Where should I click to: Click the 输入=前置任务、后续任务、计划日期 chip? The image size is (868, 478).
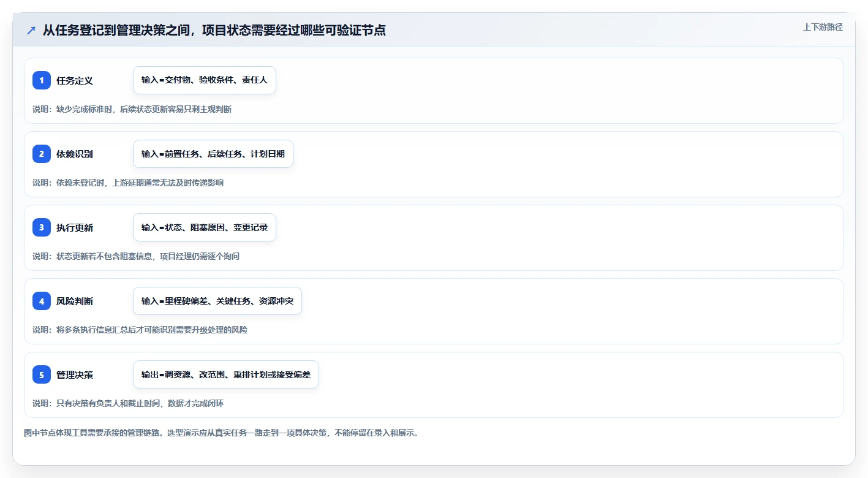click(213, 154)
